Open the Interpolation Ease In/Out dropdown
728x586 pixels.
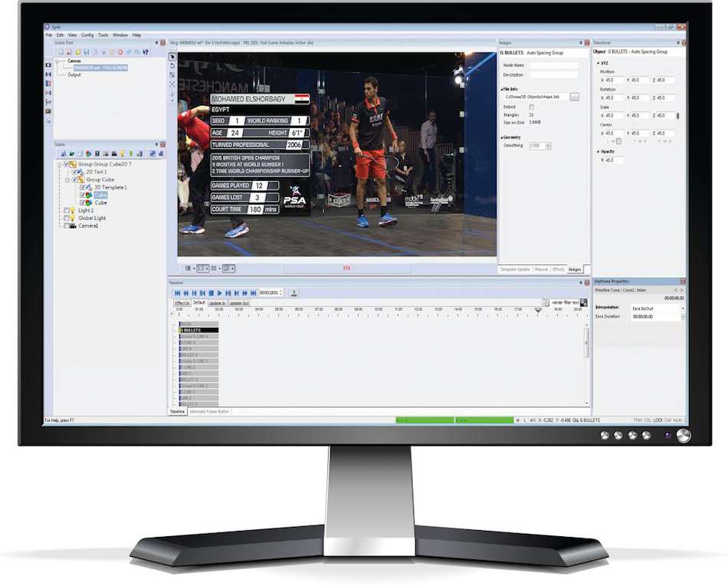tap(682, 308)
